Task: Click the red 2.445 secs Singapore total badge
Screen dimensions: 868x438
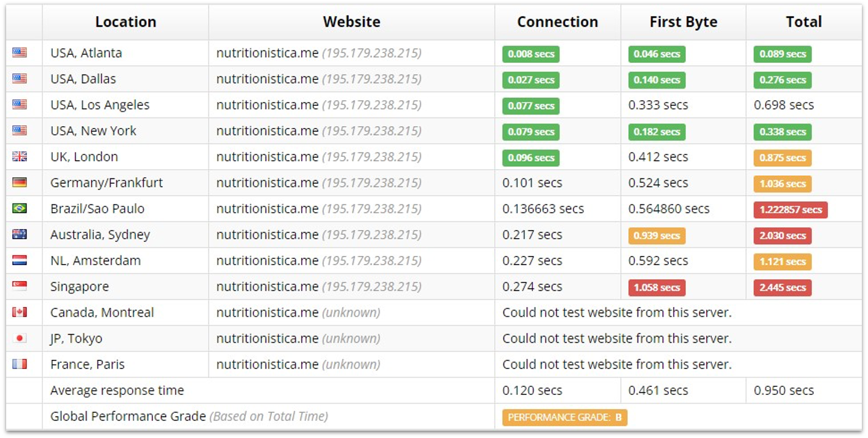Action: click(x=783, y=288)
